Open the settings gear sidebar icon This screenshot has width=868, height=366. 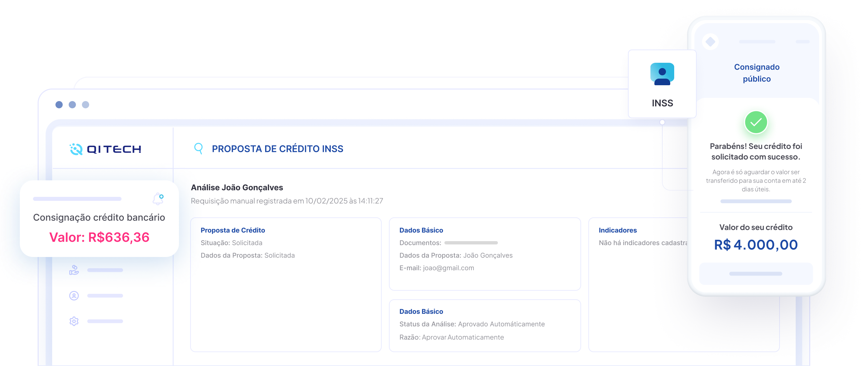click(x=74, y=321)
